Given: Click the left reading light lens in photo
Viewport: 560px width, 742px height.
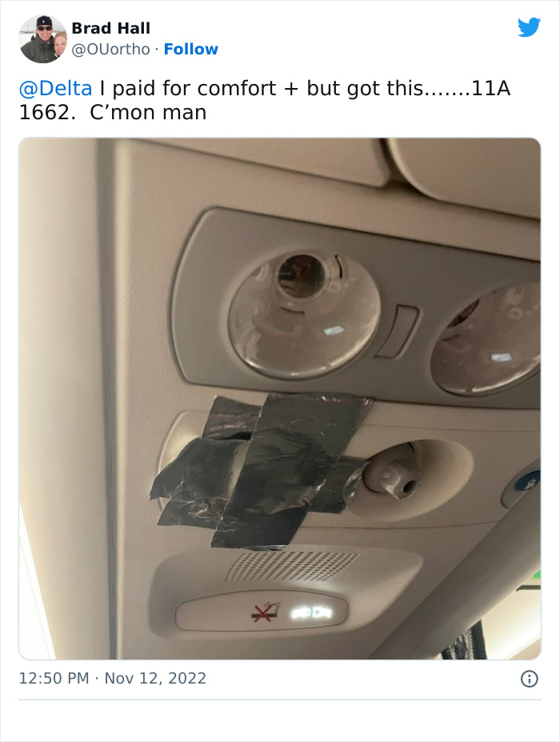Looking at the screenshot, I should [304, 315].
